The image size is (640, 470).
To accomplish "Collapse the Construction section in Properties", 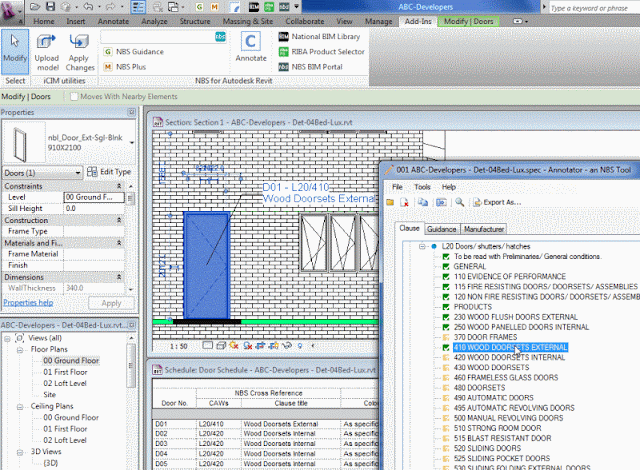I will (x=119, y=220).
